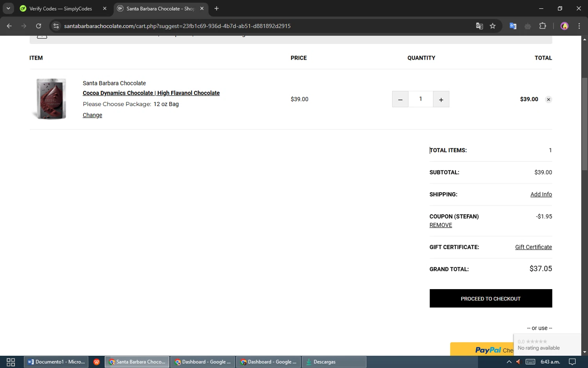Click the scrollbar down arrow
Screen dimensions: 588x368
(x=584, y=352)
